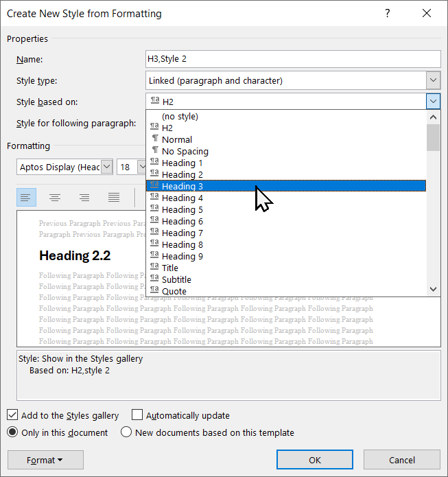Open the Aptos Display font dropdown
The width and height of the screenshot is (448, 477).
click(106, 167)
